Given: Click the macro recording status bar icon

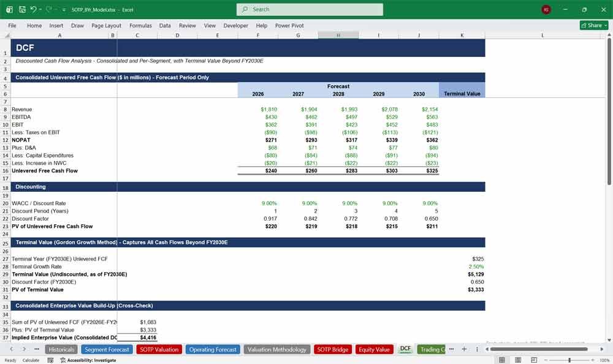Looking at the screenshot, I should tap(50, 360).
